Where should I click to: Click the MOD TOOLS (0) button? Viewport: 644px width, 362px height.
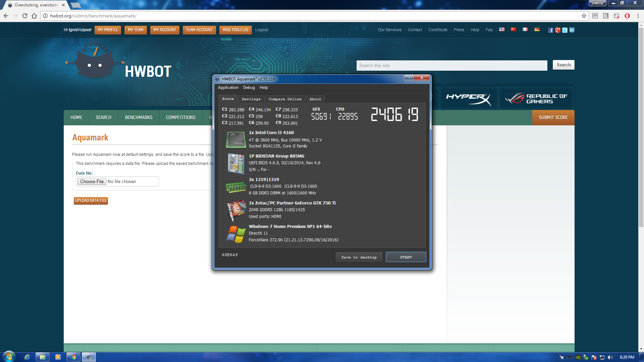coord(235,30)
